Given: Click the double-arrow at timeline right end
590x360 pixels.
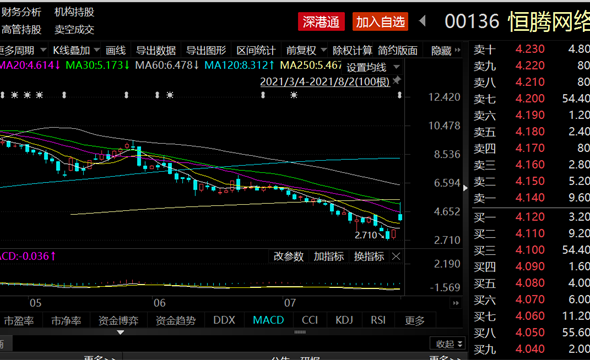Looking at the screenshot, I should click(x=456, y=303).
